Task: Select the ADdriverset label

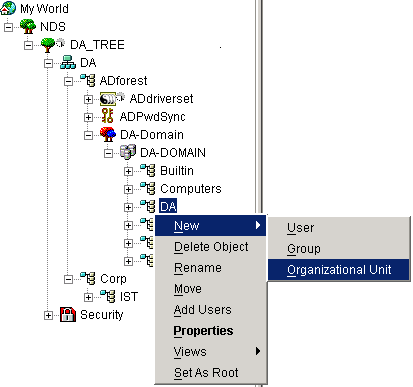Action: (161, 99)
